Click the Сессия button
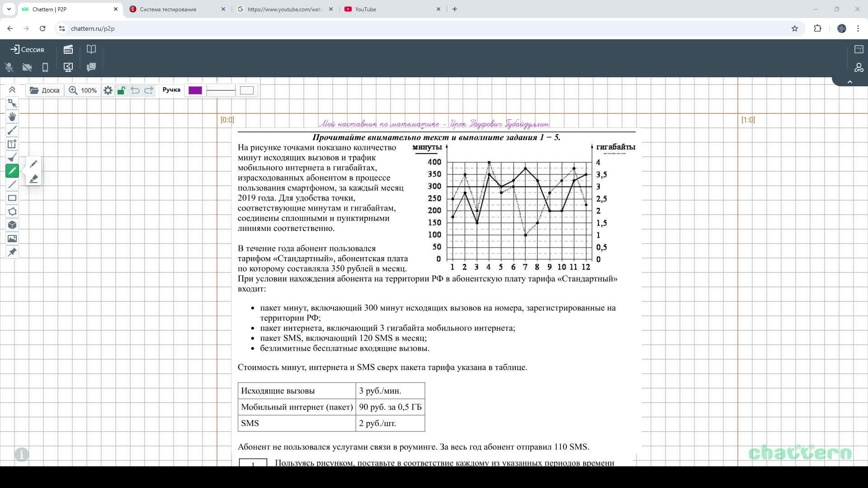The width and height of the screenshot is (868, 488). pos(27,49)
